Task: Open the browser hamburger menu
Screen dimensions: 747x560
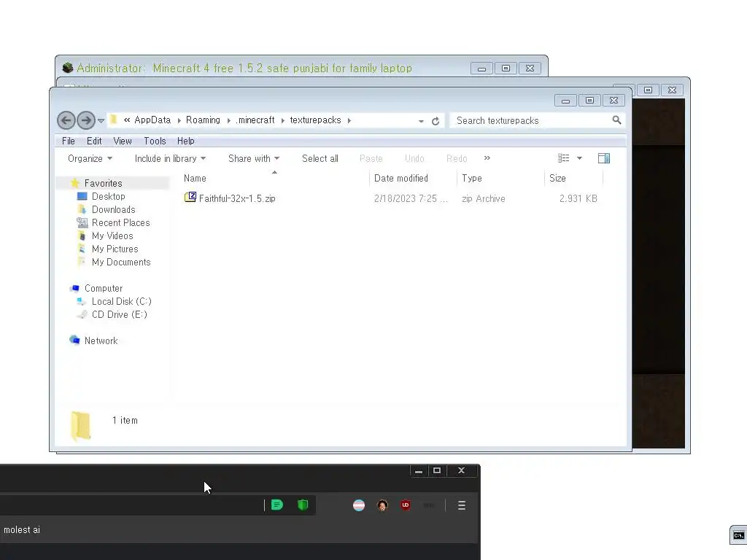Action: tap(462, 505)
